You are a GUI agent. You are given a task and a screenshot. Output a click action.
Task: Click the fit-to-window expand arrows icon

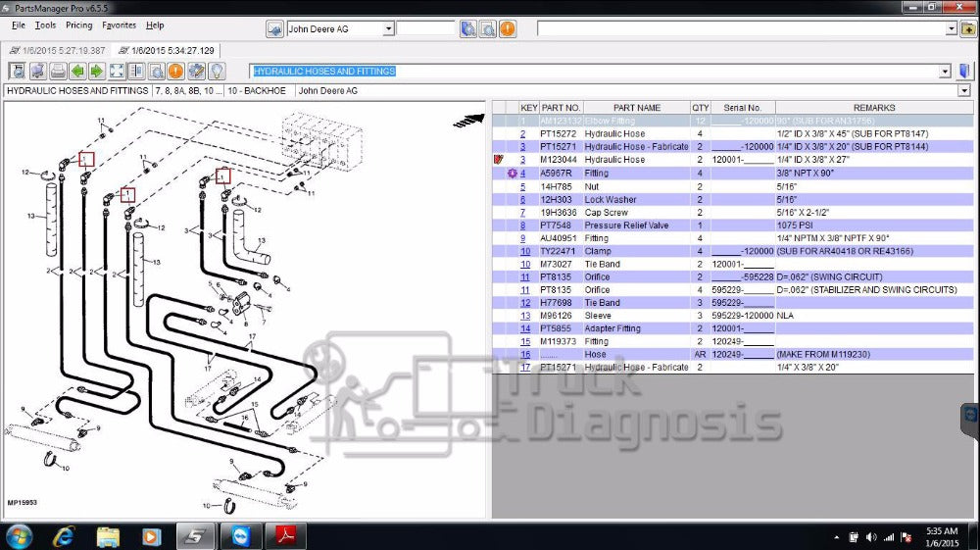[x=117, y=71]
